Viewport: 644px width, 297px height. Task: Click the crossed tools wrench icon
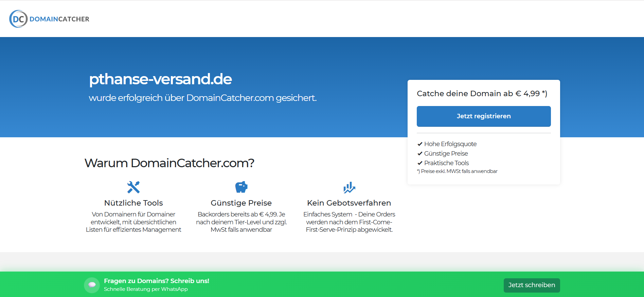coord(133,187)
